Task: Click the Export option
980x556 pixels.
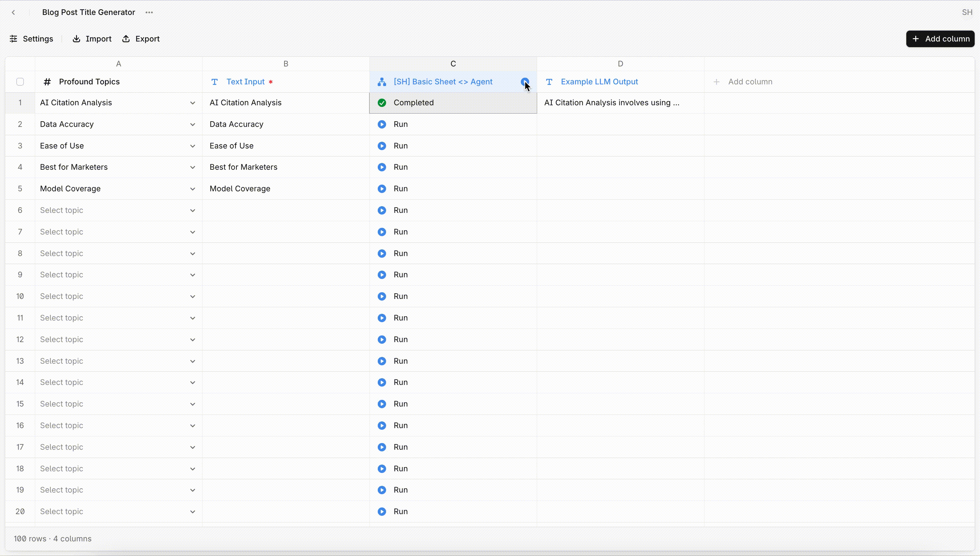Action: [141, 39]
